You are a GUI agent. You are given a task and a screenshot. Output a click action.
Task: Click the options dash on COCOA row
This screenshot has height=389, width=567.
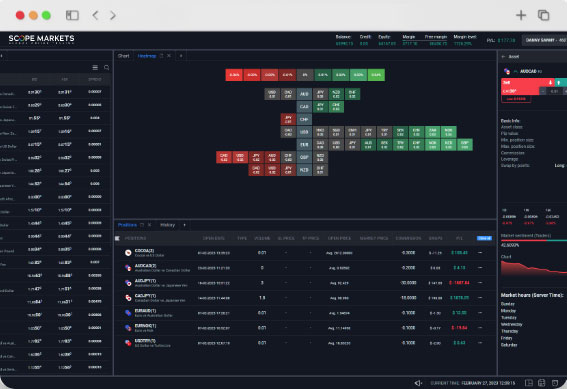(x=480, y=253)
